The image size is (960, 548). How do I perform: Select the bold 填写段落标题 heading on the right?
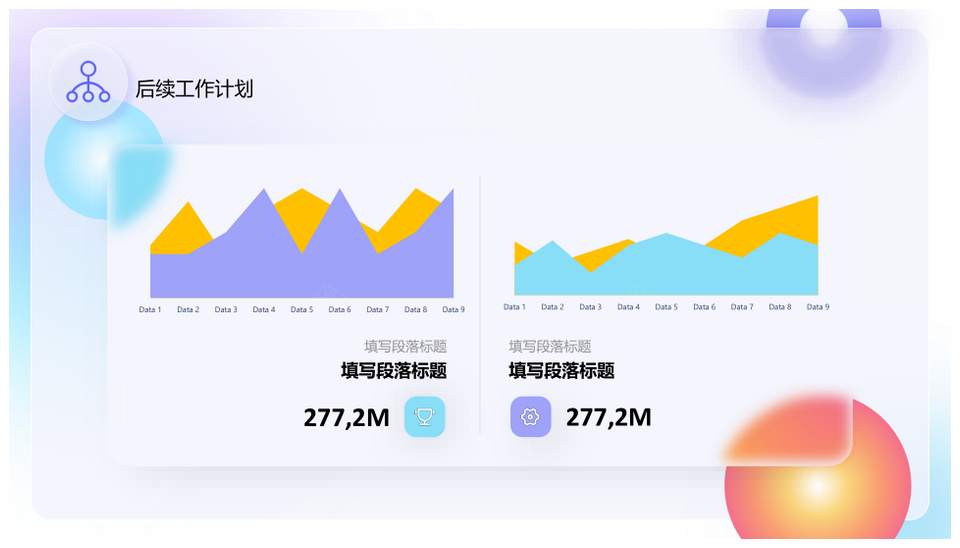561,371
